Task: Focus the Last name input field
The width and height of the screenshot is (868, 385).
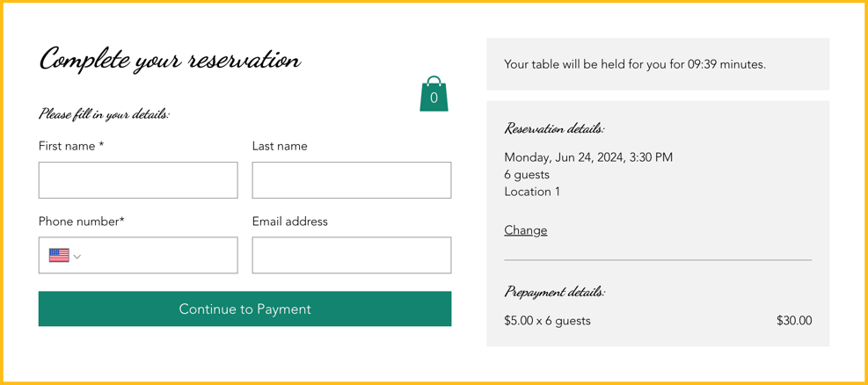Action: coord(352,180)
